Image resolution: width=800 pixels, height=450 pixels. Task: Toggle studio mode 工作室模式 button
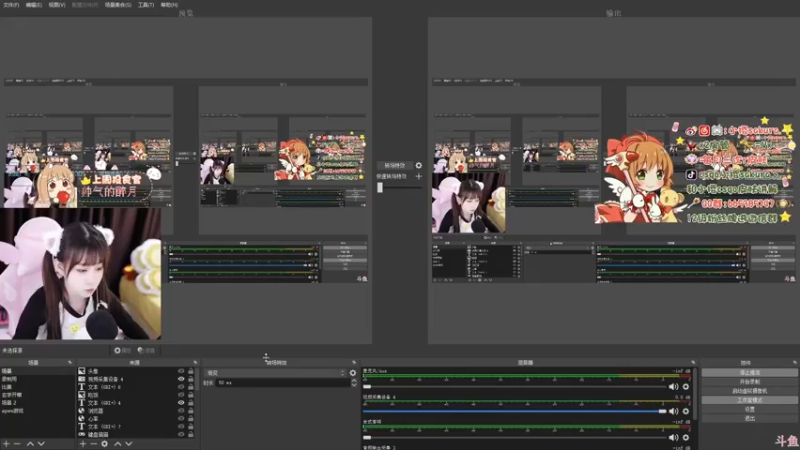click(x=749, y=400)
